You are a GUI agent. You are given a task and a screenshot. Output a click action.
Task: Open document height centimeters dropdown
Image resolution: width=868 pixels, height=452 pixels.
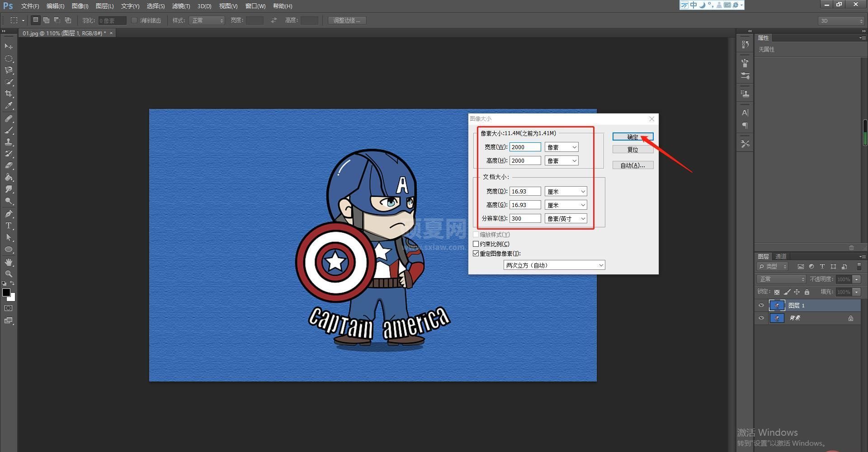pos(566,205)
